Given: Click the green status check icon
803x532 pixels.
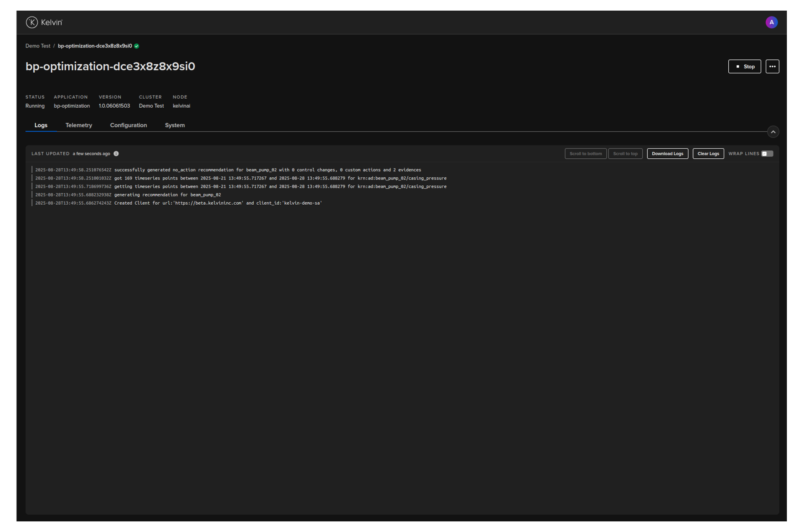Looking at the screenshot, I should point(136,46).
